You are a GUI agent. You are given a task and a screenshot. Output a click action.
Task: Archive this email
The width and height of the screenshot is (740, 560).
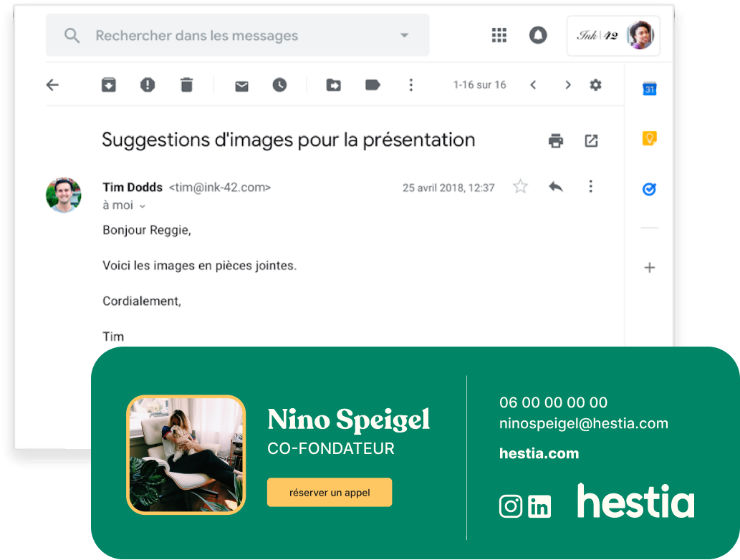coord(109,85)
